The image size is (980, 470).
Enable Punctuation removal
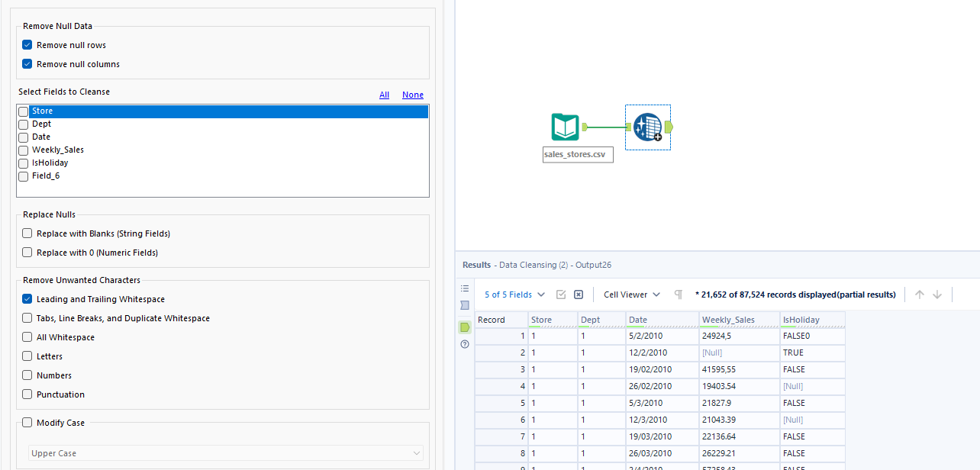tap(27, 394)
